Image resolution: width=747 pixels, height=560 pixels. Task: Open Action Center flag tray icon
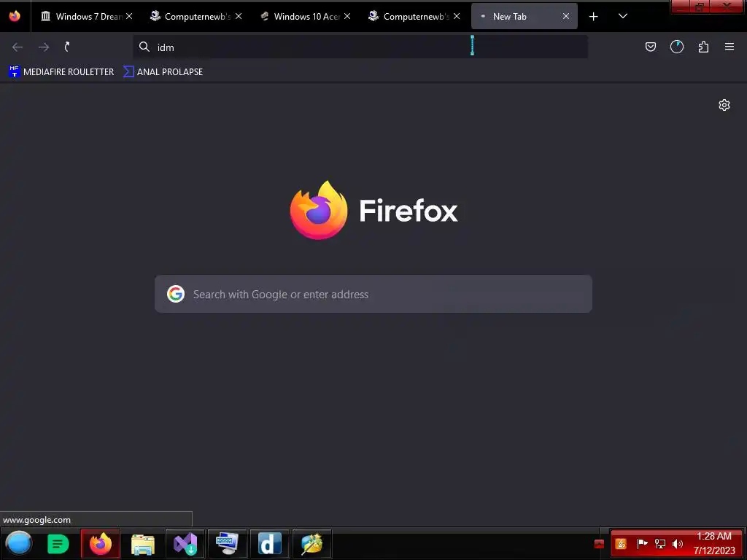[x=642, y=543]
